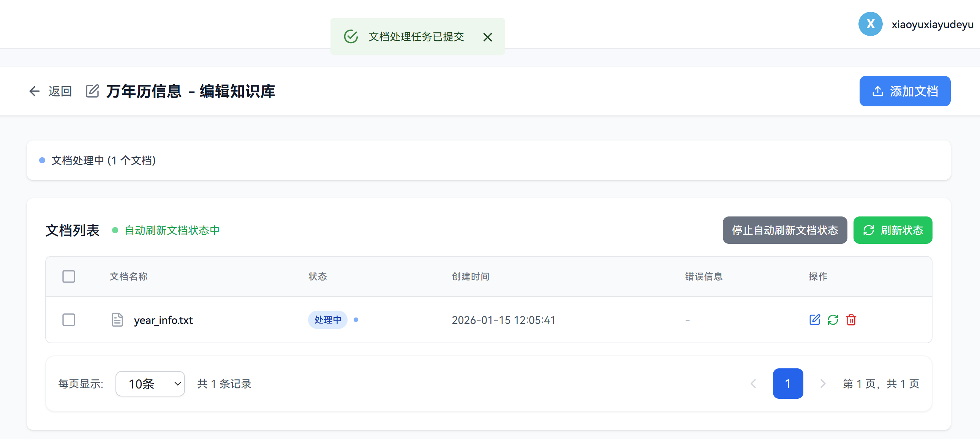Click the green check icon in the toast
The width and height of the screenshot is (980, 439).
(351, 36)
